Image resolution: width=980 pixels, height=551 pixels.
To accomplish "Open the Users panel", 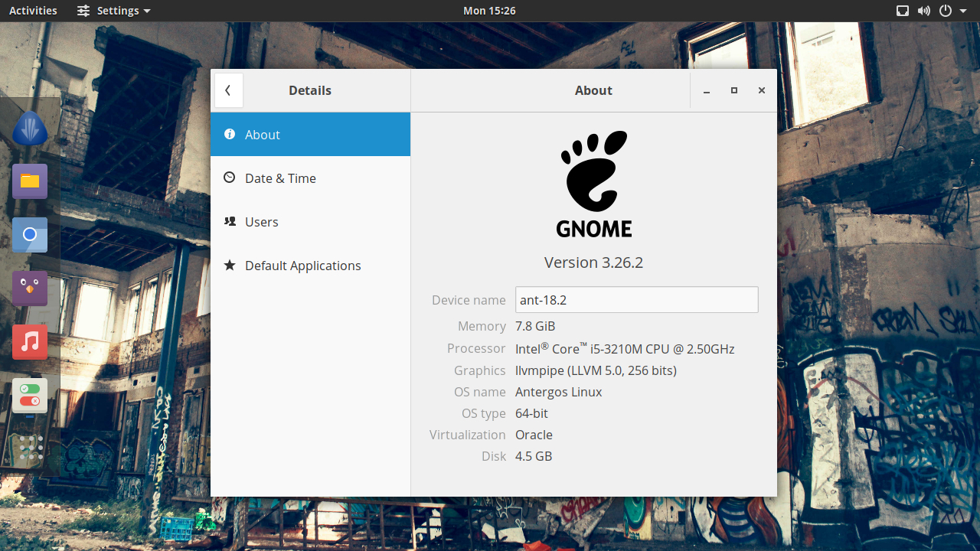I will (x=310, y=222).
